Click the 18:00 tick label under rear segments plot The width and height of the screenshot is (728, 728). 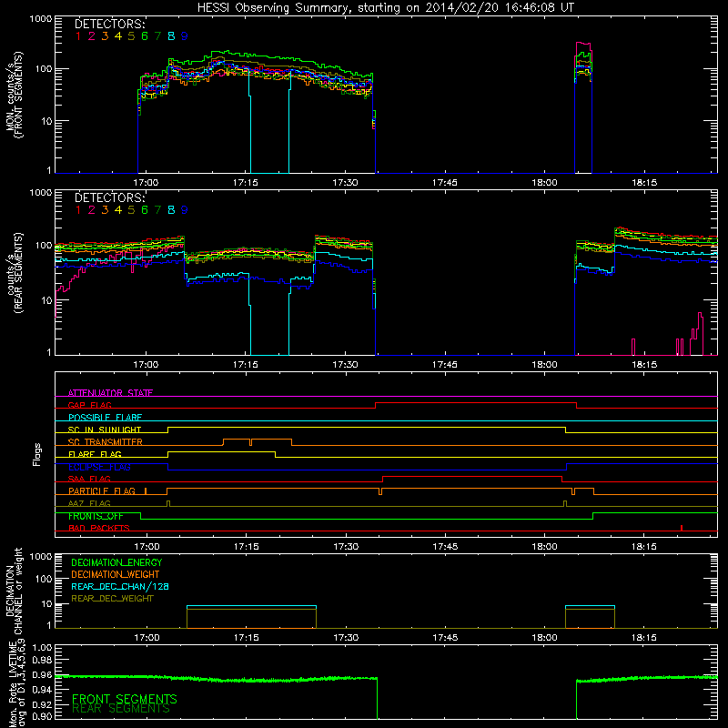pos(544,365)
